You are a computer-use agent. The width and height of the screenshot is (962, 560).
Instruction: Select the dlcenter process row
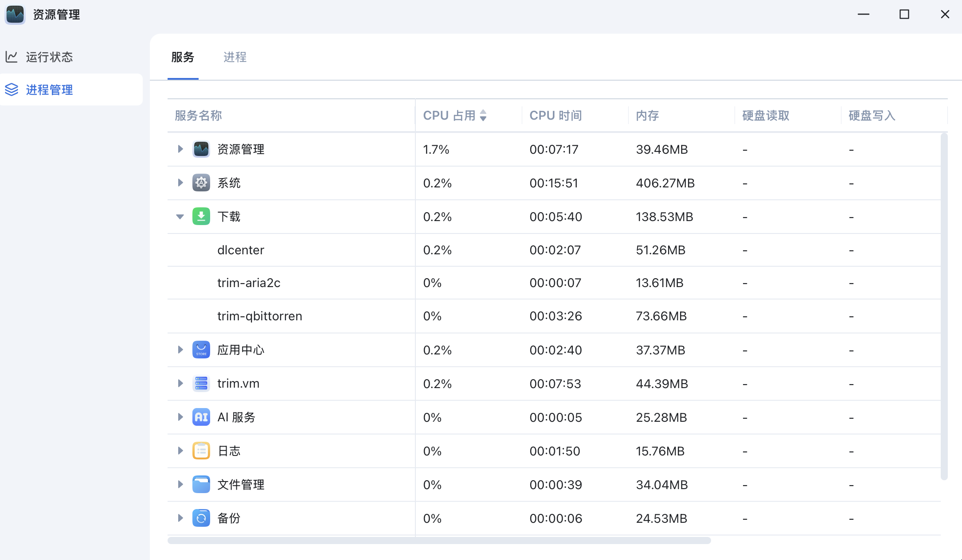tap(240, 250)
